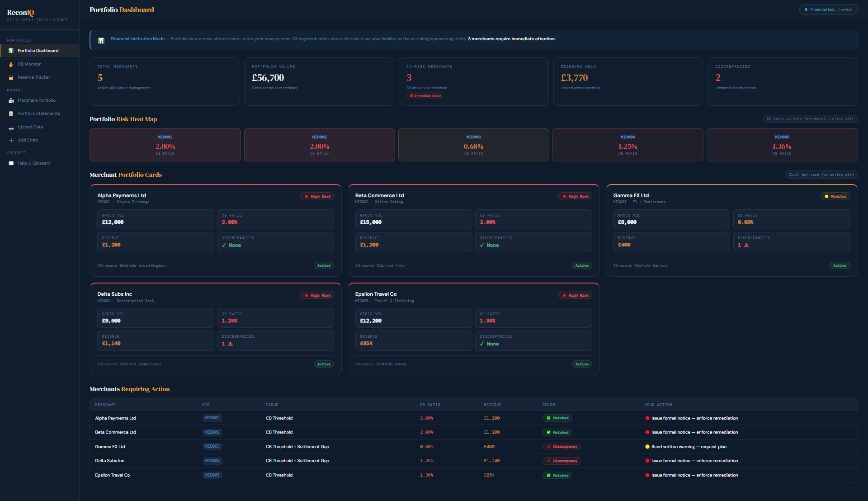Click the Upload Data tray icon

11,127
